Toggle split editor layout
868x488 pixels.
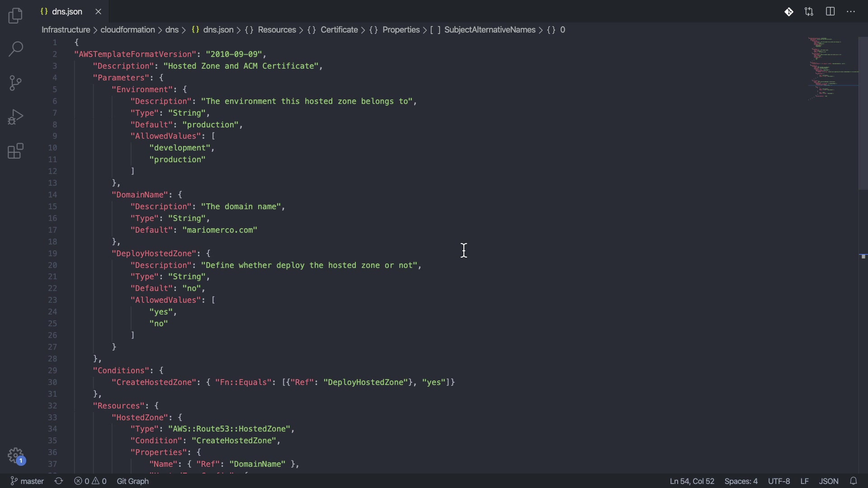tap(830, 12)
